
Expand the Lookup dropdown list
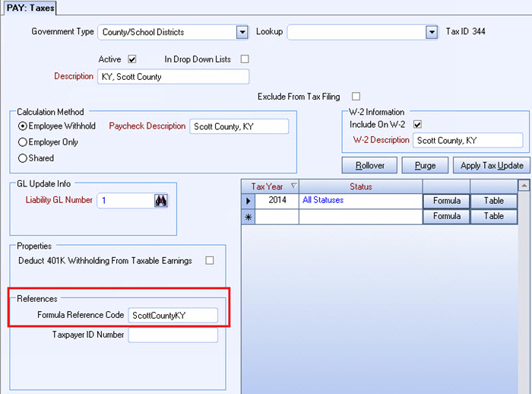[431, 32]
